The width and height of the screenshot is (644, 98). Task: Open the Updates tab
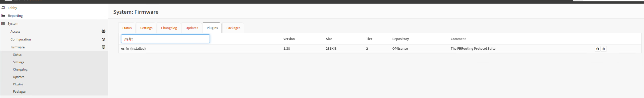(192, 28)
